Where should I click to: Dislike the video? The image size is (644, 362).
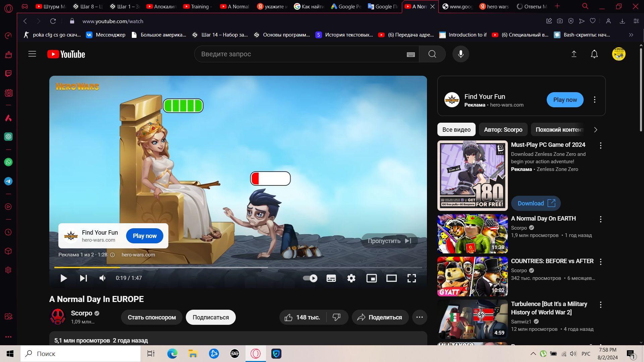[x=336, y=317]
